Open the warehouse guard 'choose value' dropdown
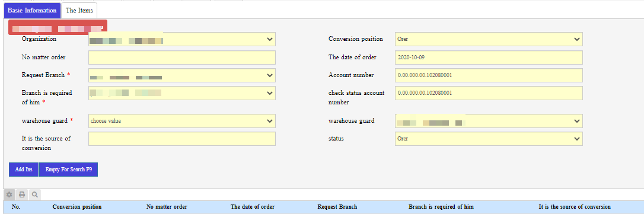This screenshot has width=644, height=214. 182,121
